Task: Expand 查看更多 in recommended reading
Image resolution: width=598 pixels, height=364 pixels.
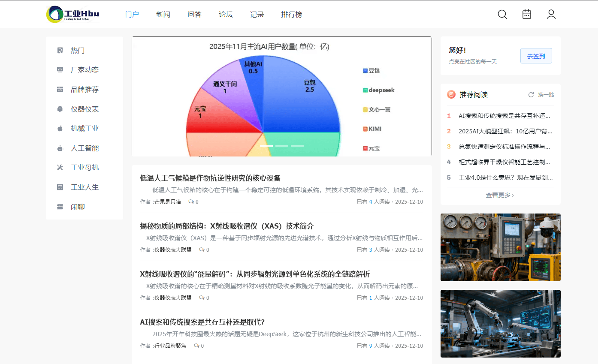Action: click(x=500, y=195)
